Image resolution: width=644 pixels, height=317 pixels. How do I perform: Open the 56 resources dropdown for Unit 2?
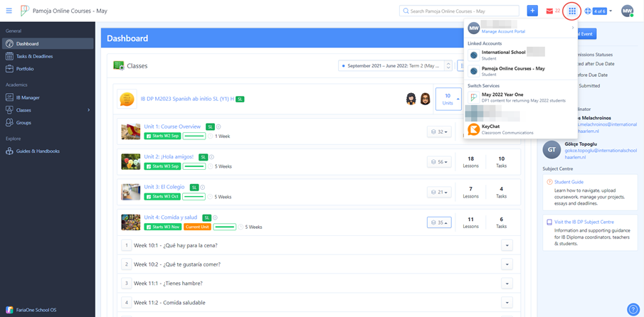(439, 162)
